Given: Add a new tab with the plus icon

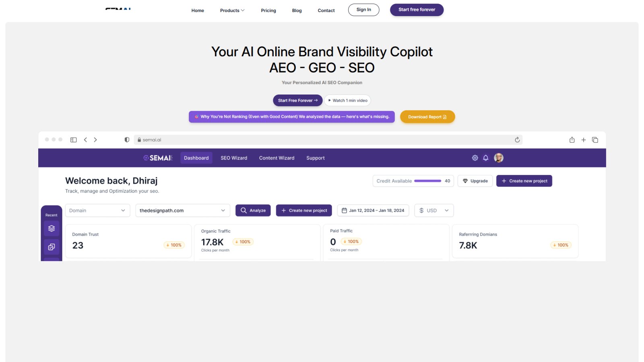Looking at the screenshot, I should click(584, 140).
